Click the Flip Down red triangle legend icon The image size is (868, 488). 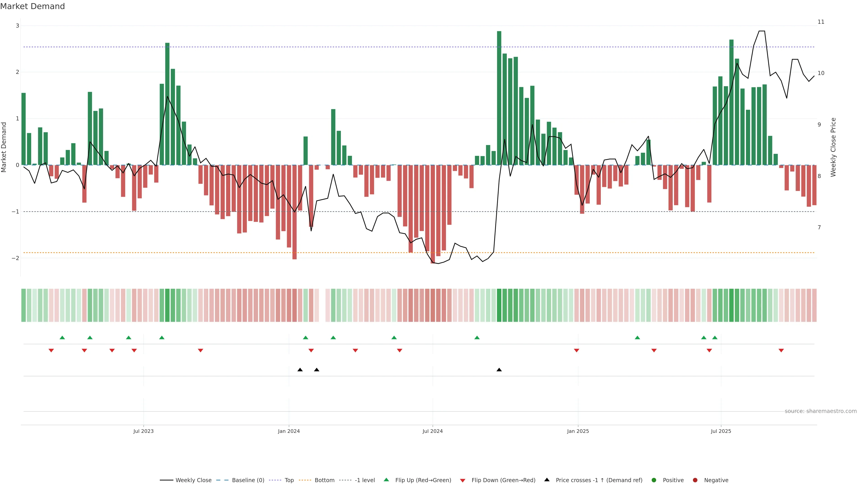(463, 480)
